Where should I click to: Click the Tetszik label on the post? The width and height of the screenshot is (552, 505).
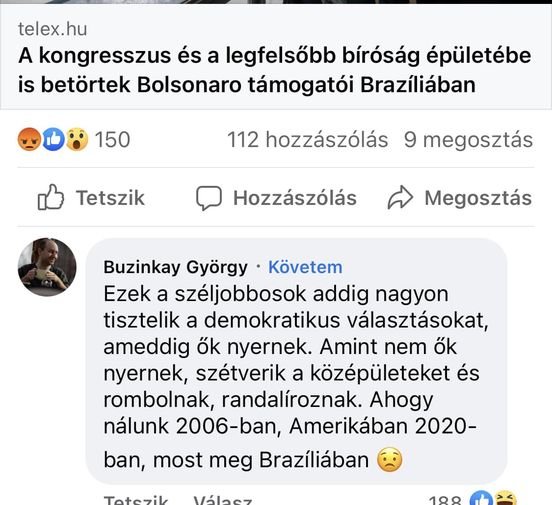tap(110, 198)
